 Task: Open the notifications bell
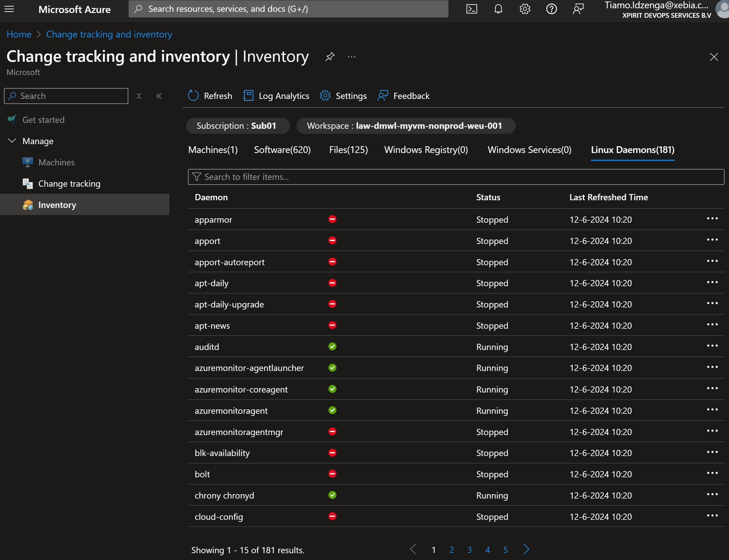(x=498, y=9)
